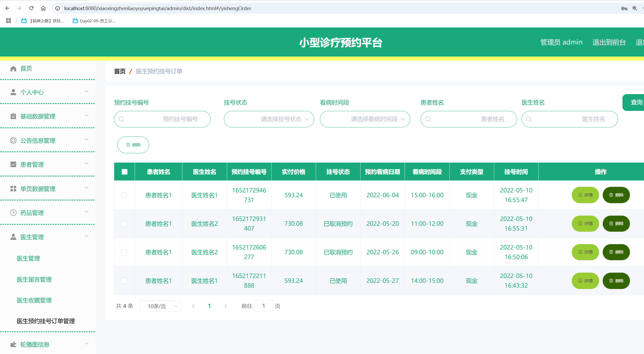The width and height of the screenshot is (644, 354).
Task: Click browser reload page icon
Action: [31, 8]
